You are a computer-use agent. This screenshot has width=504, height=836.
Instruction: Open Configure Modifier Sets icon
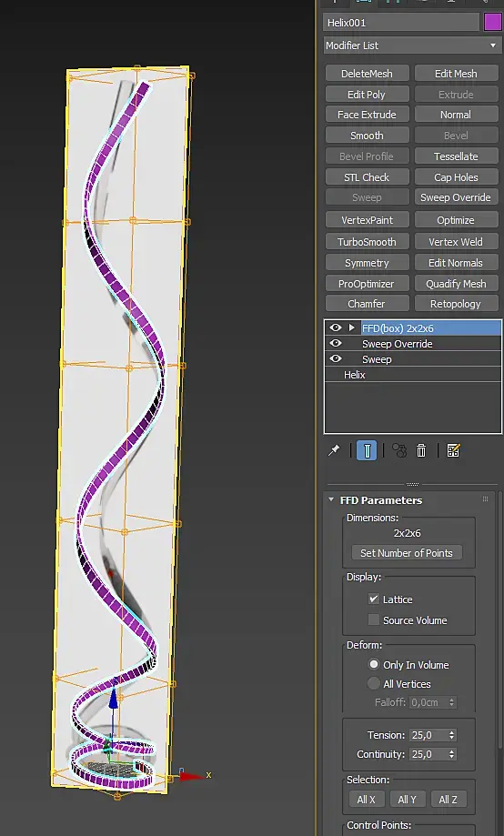(x=453, y=450)
